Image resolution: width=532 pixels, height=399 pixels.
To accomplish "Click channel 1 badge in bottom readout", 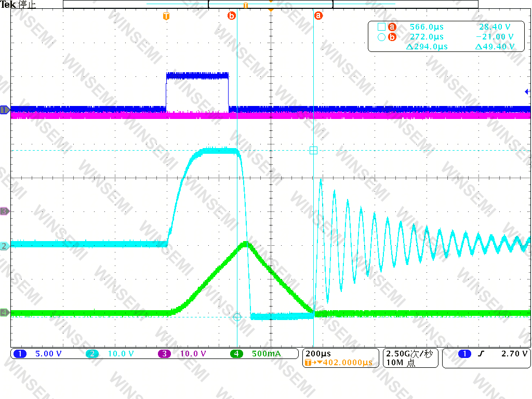I will tap(20, 354).
